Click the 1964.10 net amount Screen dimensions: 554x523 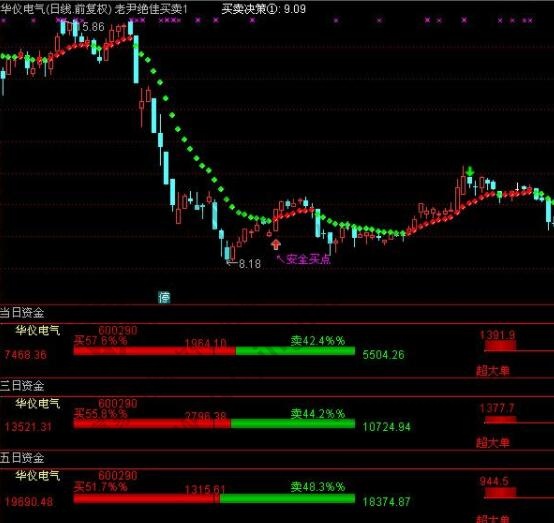tap(206, 342)
